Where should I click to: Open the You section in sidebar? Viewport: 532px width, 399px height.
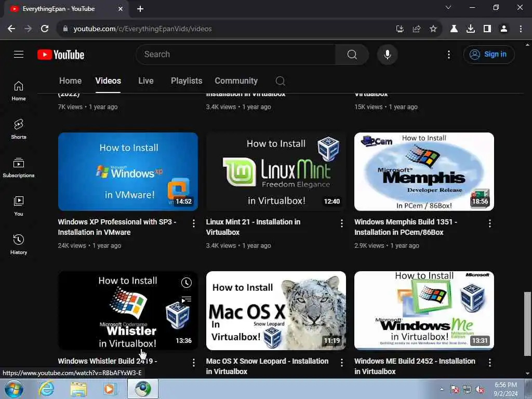(x=19, y=206)
